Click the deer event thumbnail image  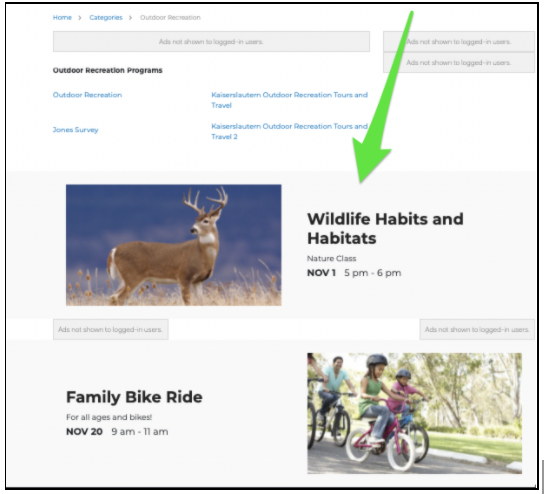click(x=173, y=245)
